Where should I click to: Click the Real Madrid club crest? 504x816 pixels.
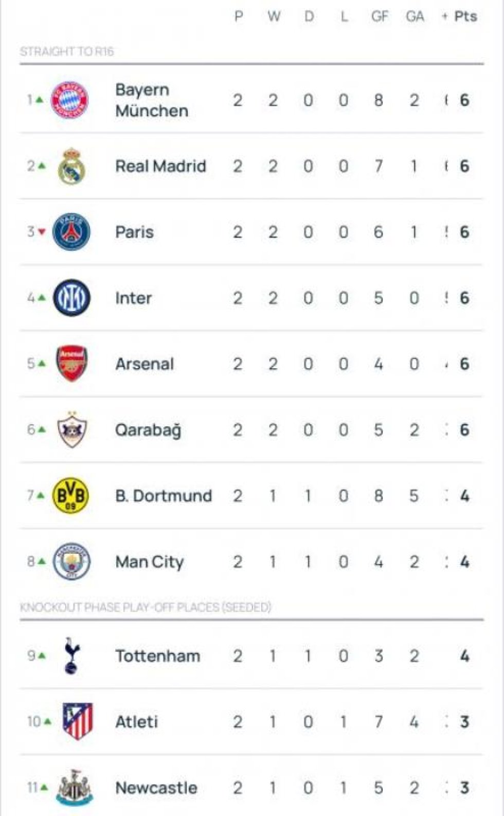tap(71, 166)
